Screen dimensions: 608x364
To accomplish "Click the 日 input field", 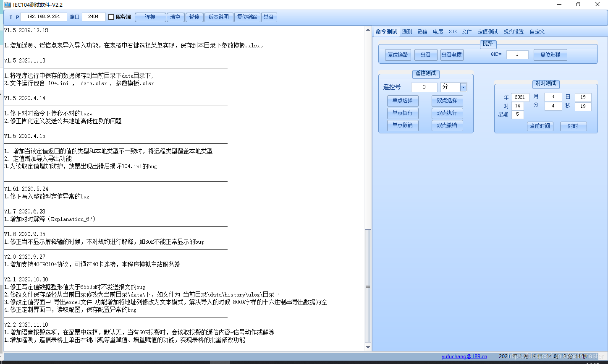I will (583, 97).
